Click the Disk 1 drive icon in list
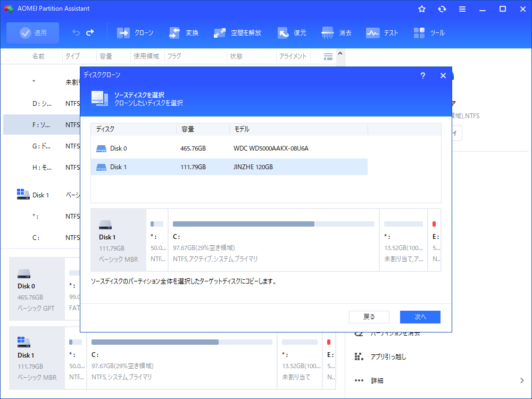The image size is (532, 399). (101, 167)
